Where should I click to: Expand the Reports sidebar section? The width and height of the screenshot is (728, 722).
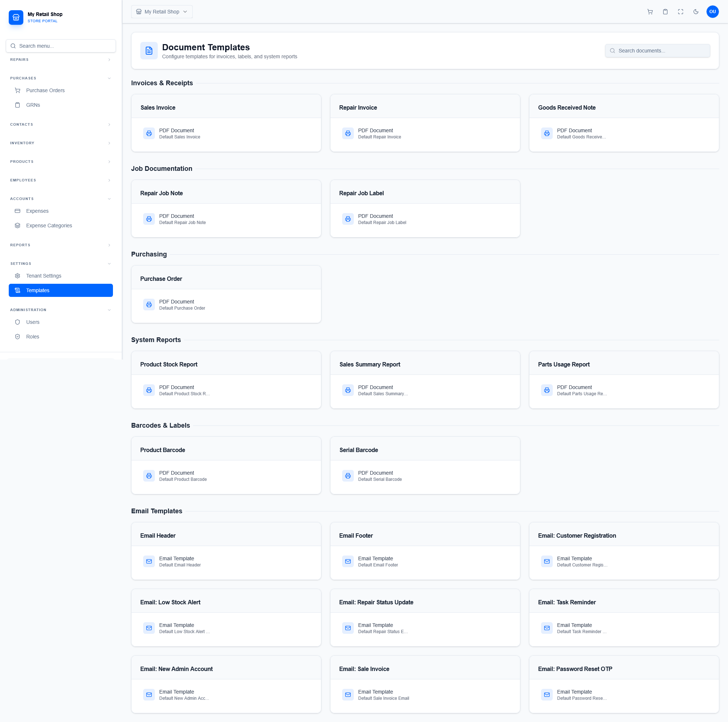pyautogui.click(x=60, y=245)
